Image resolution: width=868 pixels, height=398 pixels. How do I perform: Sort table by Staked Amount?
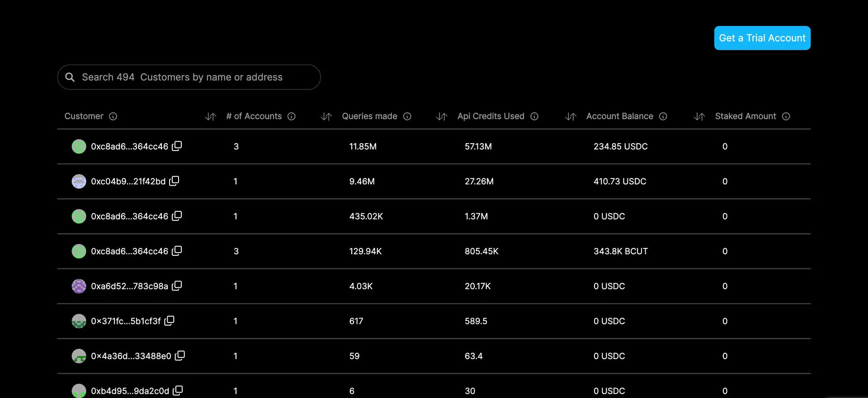click(699, 117)
